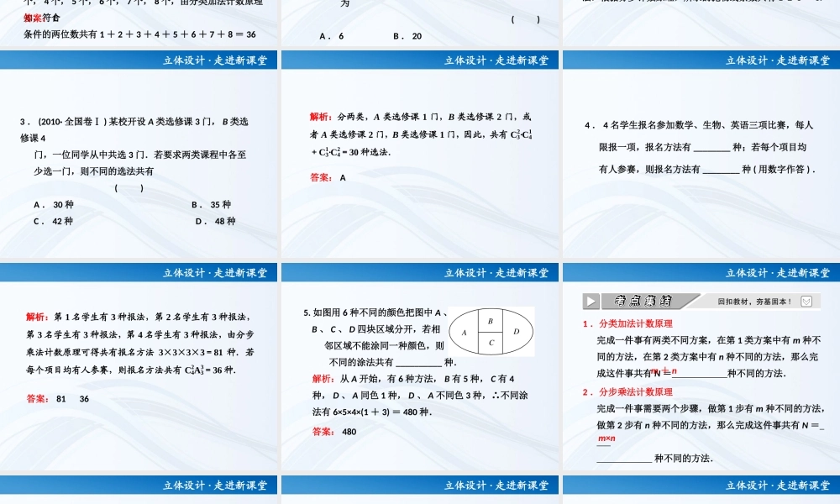
Task: Click region D in the ellipse diagram
Action: (517, 332)
